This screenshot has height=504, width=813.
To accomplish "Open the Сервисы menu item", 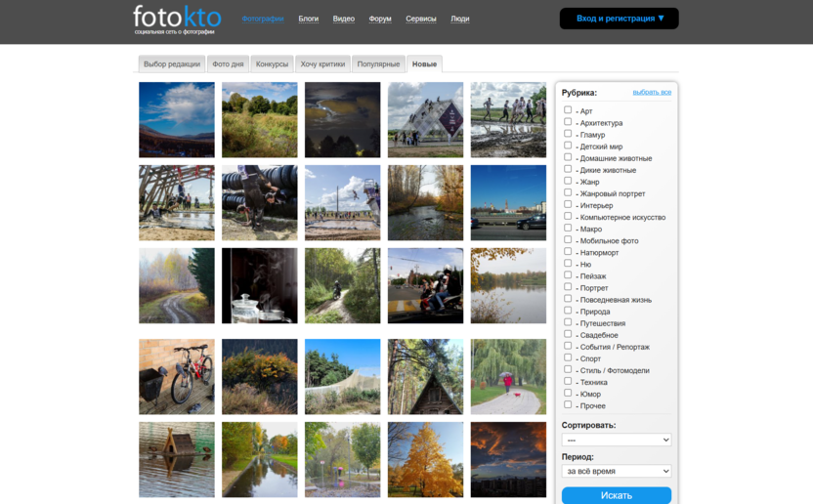I will pos(421,19).
